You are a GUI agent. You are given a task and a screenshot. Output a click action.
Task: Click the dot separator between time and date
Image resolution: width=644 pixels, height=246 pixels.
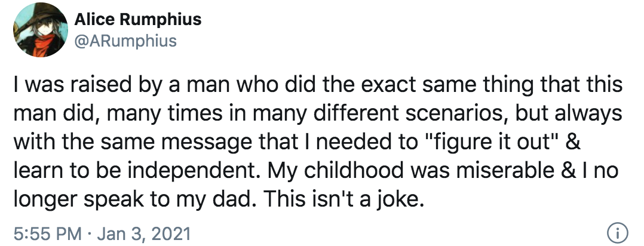pyautogui.click(x=90, y=234)
